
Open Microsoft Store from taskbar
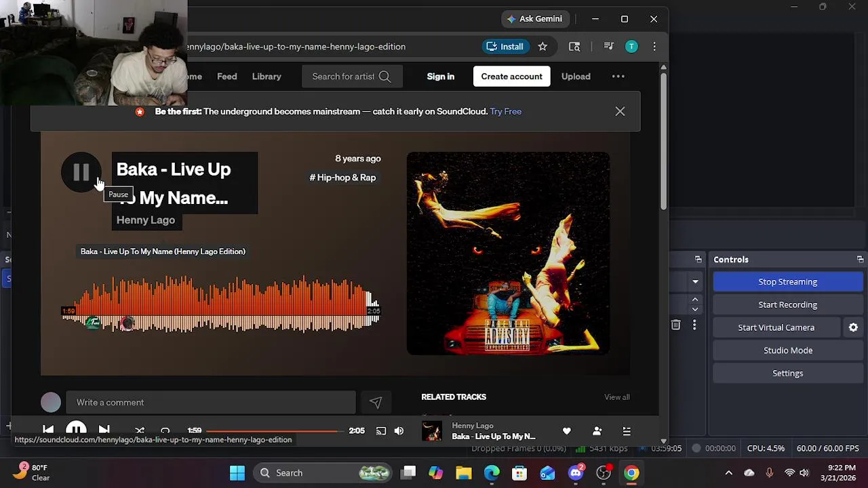pyautogui.click(x=519, y=473)
